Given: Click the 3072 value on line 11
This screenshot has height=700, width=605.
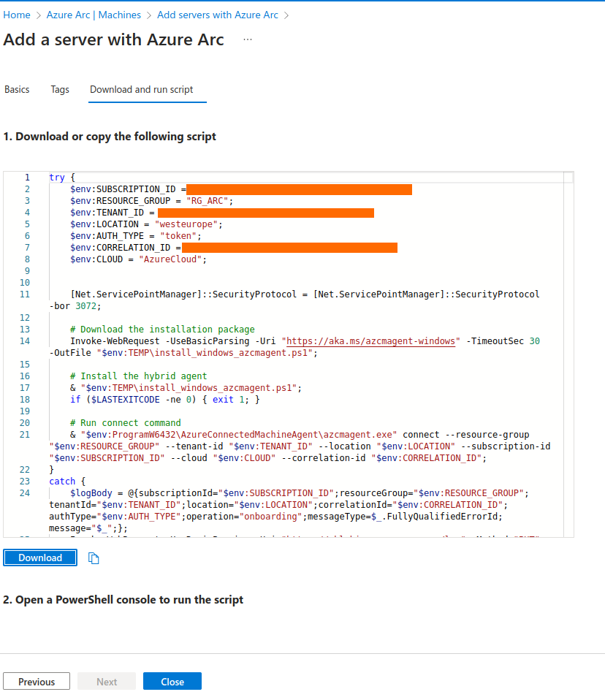Looking at the screenshot, I should [85, 306].
